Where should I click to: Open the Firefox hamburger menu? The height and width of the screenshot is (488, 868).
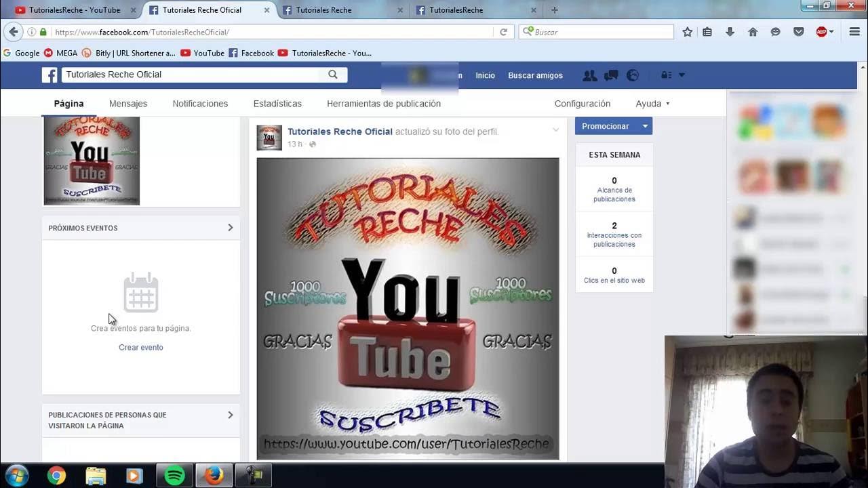coord(853,31)
